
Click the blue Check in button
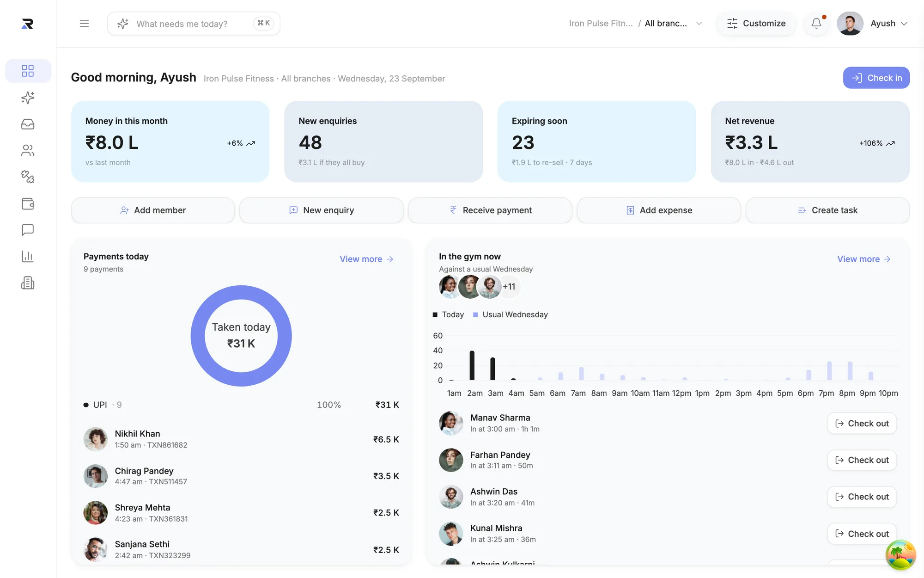click(x=876, y=78)
